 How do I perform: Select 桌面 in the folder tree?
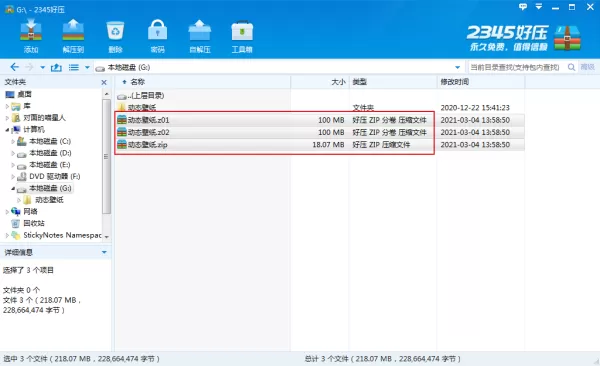click(24, 94)
